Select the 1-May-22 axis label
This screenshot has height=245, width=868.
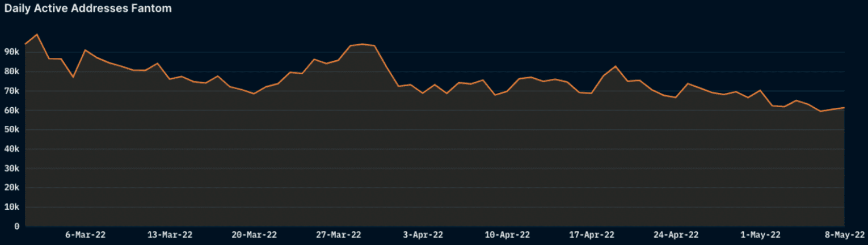tap(761, 235)
